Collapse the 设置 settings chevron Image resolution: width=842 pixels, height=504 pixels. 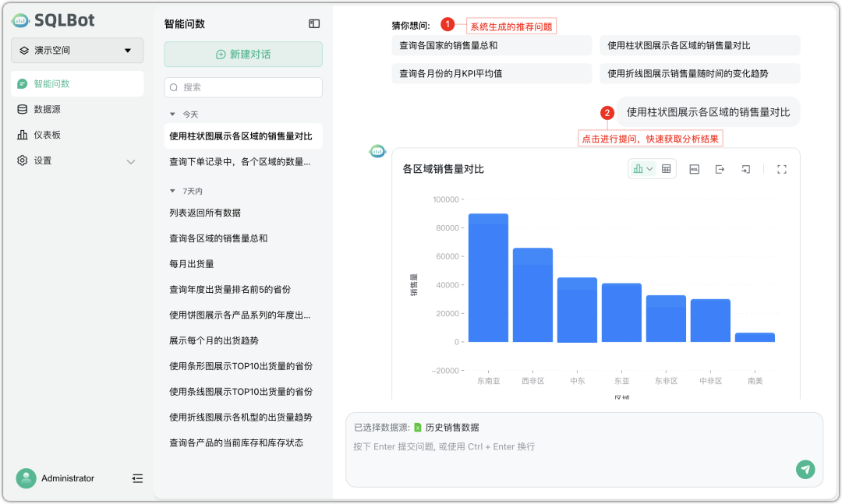131,160
